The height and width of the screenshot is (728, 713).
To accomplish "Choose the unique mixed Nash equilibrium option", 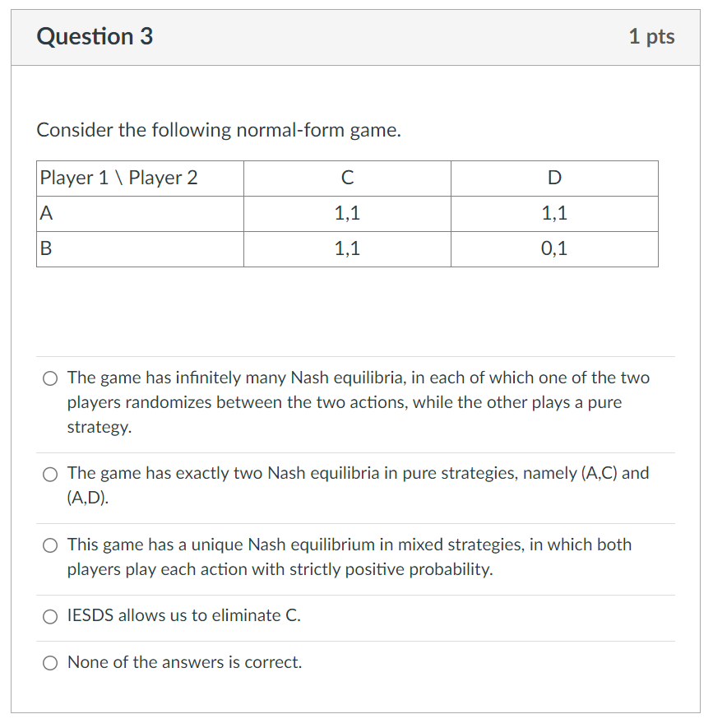I will (x=49, y=545).
